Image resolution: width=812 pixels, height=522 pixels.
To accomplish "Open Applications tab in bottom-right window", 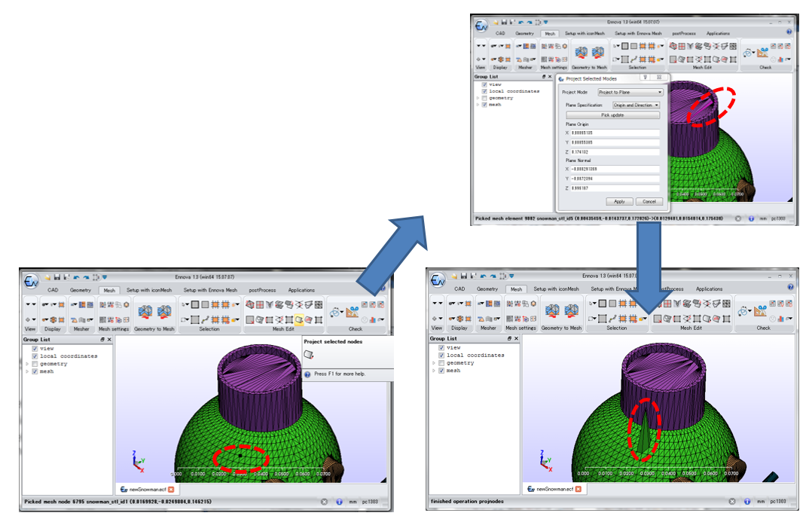I will pos(709,289).
